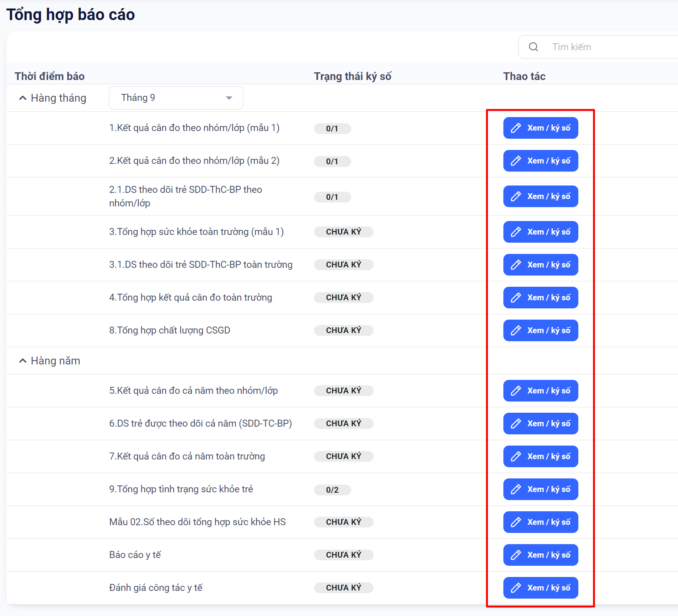
Task: Click the Trạng thái ký số column header
Action: [x=352, y=76]
